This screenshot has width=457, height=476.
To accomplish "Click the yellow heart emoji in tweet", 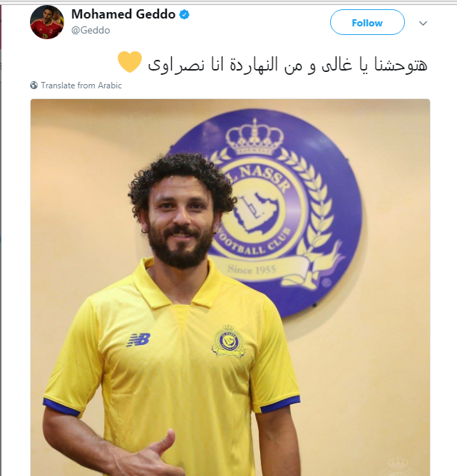I will coord(130,62).
